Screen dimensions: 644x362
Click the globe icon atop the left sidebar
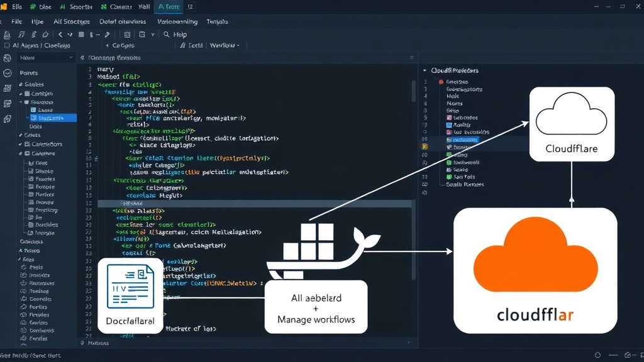click(x=7, y=58)
